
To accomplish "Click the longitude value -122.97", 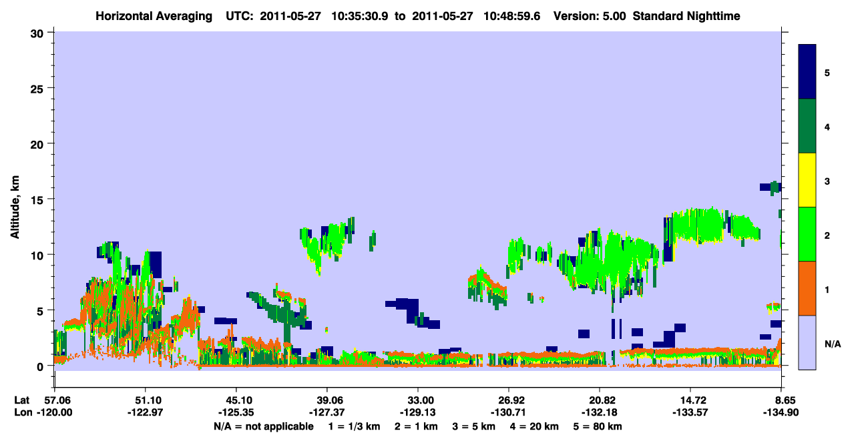I will click(145, 413).
